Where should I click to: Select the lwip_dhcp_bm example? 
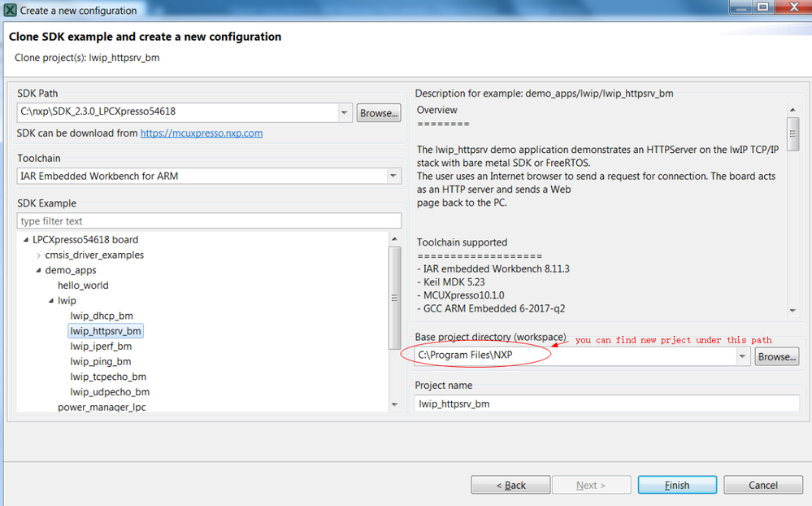[x=102, y=316]
